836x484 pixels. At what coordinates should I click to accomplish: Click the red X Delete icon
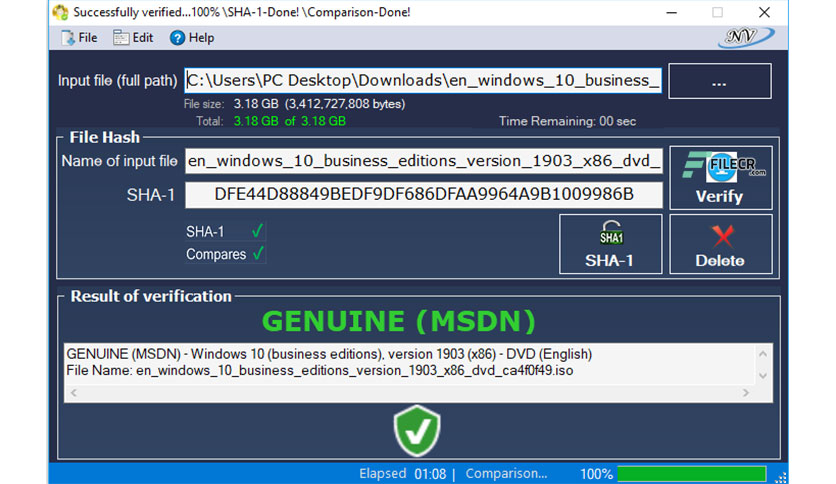[x=722, y=236]
